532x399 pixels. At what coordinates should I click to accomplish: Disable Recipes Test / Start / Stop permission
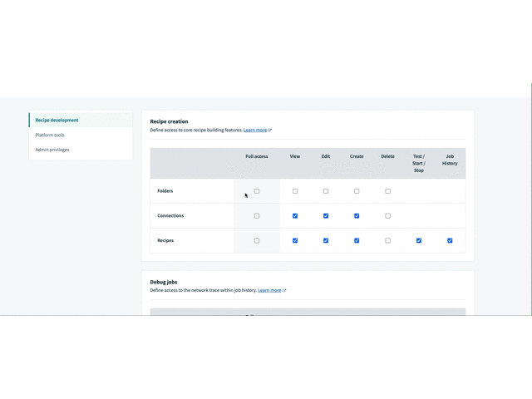tap(419, 241)
